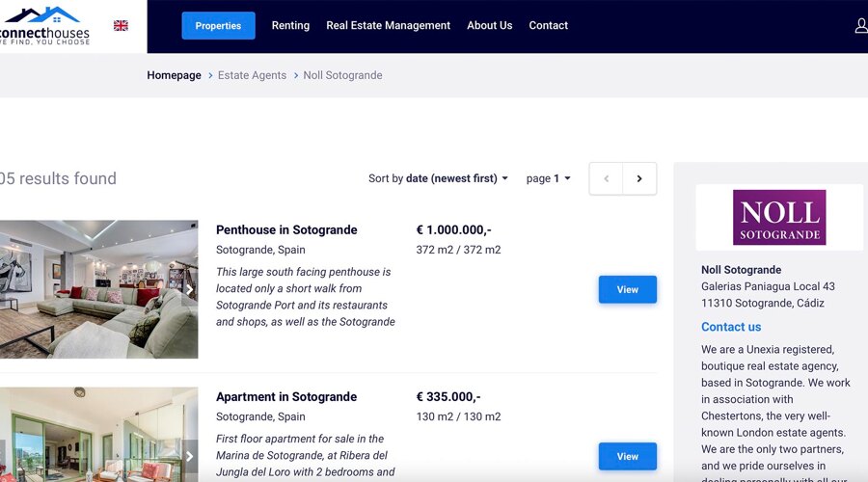This screenshot has width=868, height=482.
Task: Click the Noll Sotogrande agency logo
Action: (779, 217)
